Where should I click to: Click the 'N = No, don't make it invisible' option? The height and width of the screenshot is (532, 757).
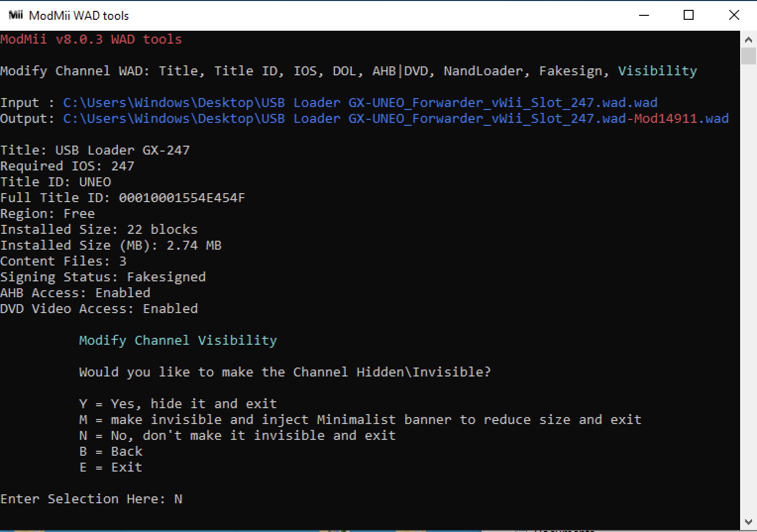point(237,435)
